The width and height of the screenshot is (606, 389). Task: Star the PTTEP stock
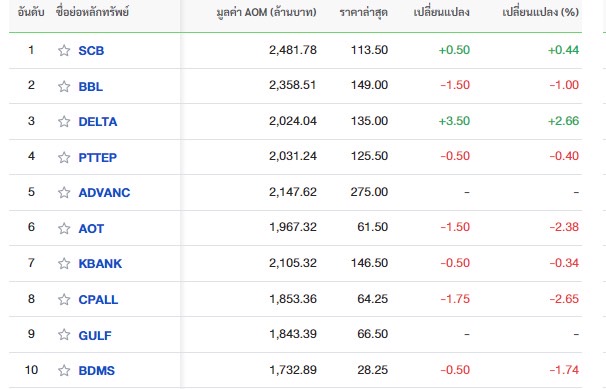[64, 157]
